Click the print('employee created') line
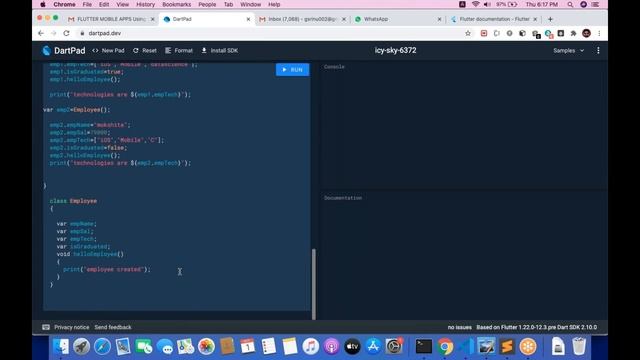Viewport: 640px width, 360px height. [x=107, y=269]
